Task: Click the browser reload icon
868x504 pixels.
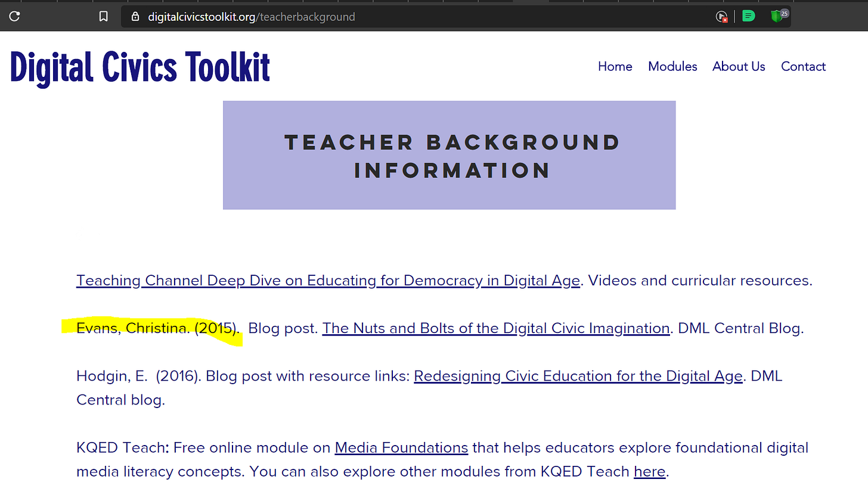Action: pyautogui.click(x=14, y=16)
